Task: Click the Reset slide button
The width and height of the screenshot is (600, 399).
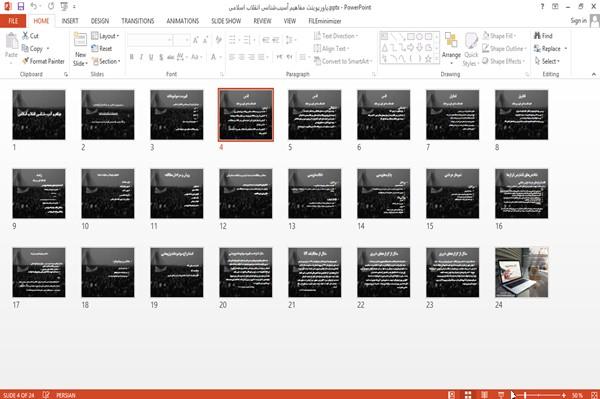Action: (x=102, y=49)
